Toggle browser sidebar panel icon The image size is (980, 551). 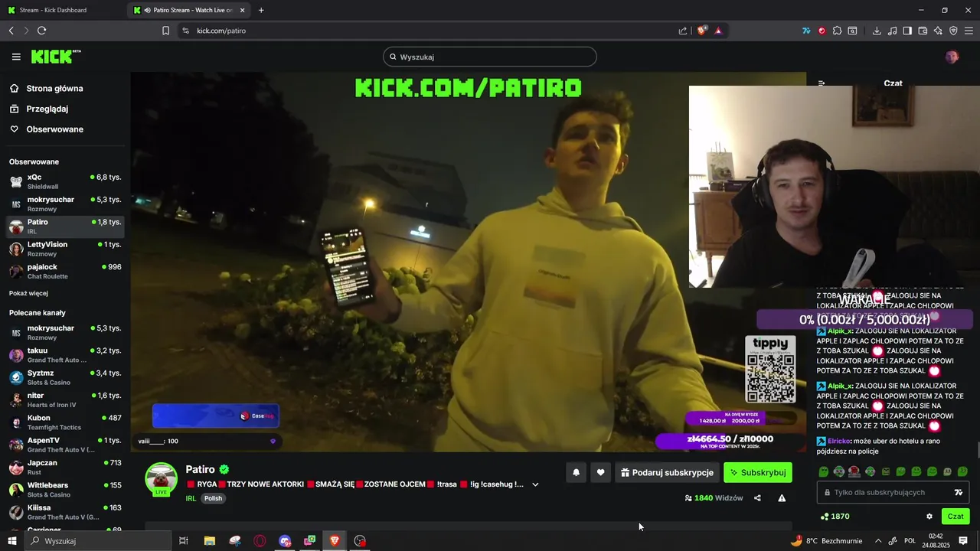pos(907,31)
